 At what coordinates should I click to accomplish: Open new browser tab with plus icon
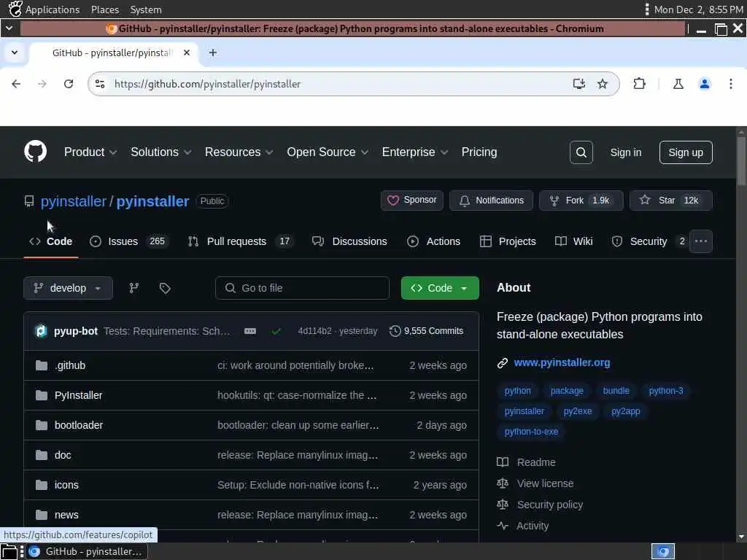tap(213, 52)
